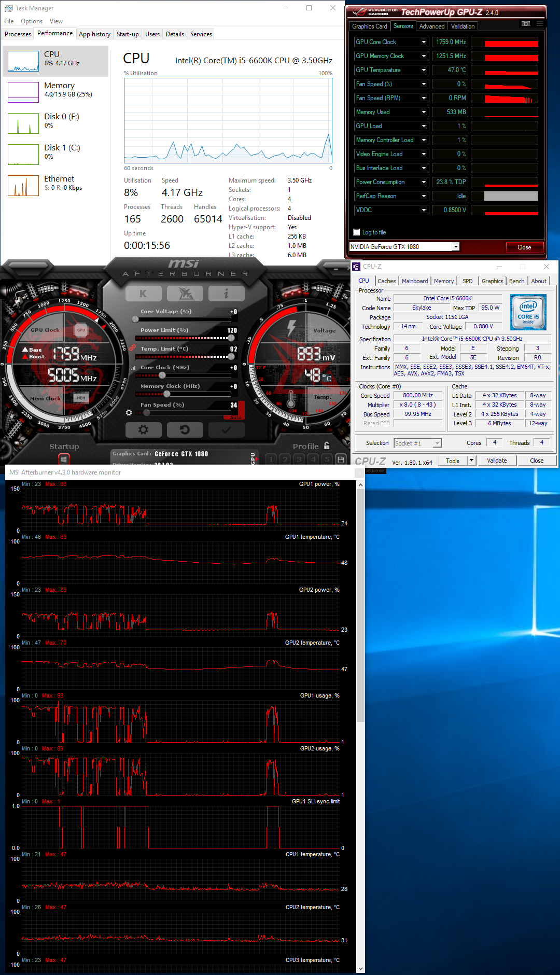Open the GPU-Z Advanced tab

(432, 26)
